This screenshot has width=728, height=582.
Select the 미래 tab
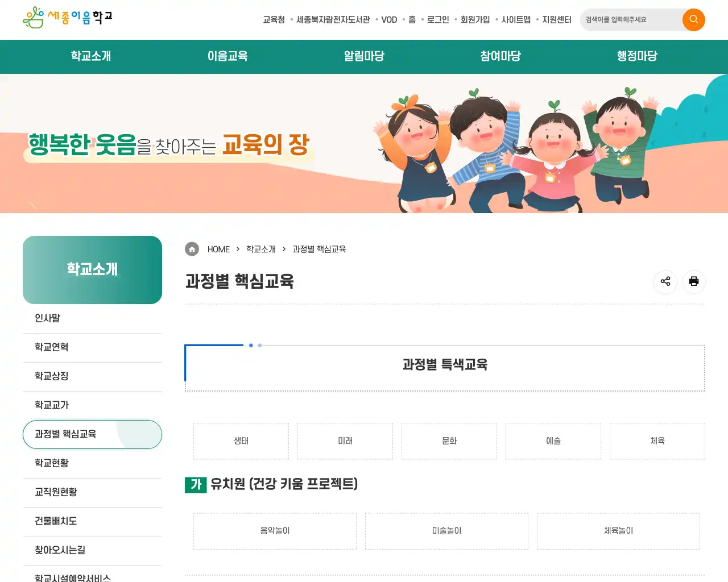tap(345, 441)
